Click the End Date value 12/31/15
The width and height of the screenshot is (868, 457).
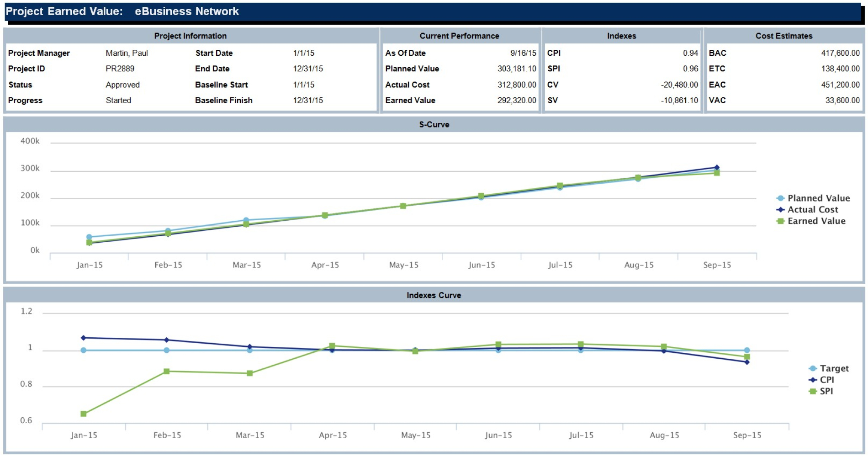(x=308, y=69)
